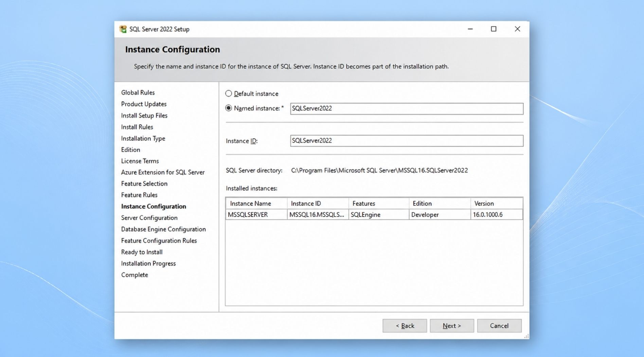Click the Version column header
Image resolution: width=644 pixels, height=357 pixels.
click(497, 203)
